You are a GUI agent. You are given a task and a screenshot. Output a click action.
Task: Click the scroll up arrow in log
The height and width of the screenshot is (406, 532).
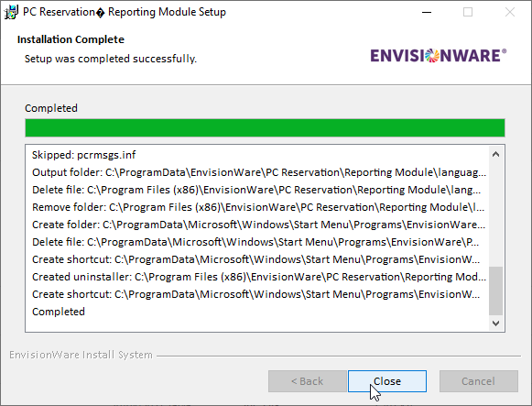495,155
